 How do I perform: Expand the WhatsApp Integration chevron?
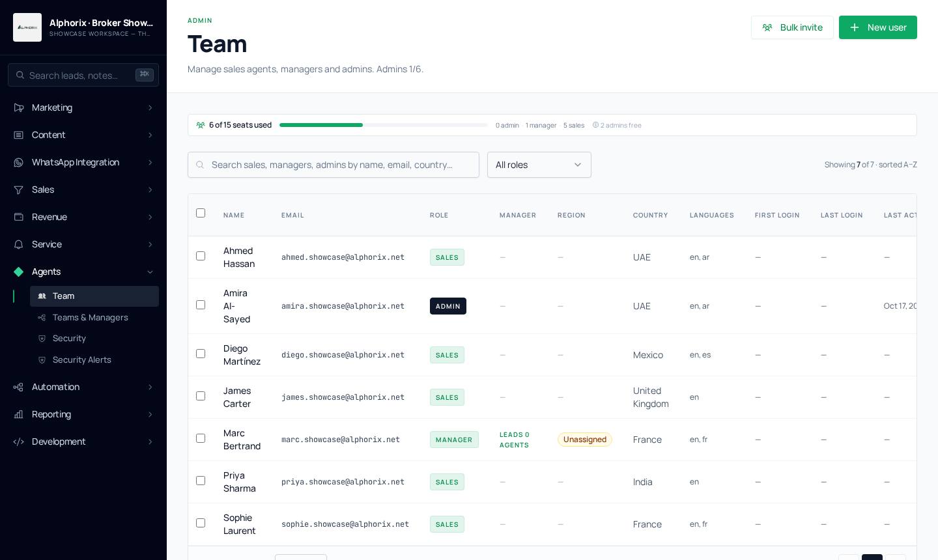click(150, 162)
